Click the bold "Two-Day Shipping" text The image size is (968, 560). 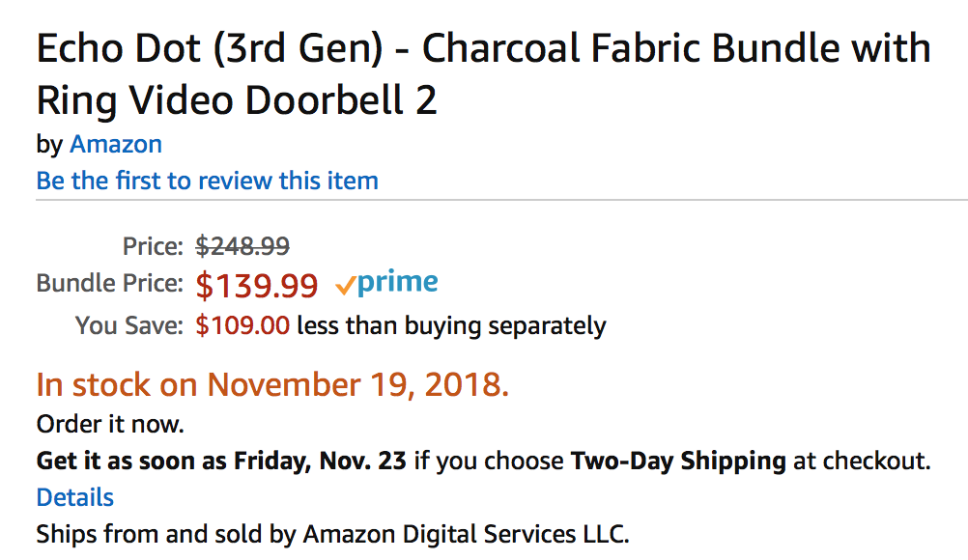tap(678, 461)
